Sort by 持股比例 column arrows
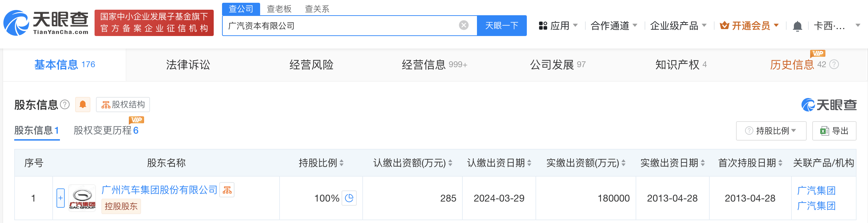The width and height of the screenshot is (868, 223). point(342,163)
